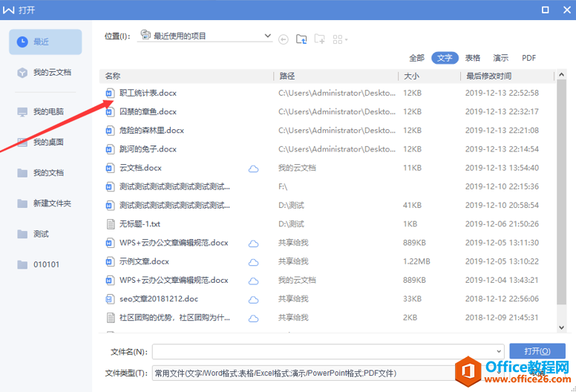576x392 pixels.
Task: Click the document icon of 跳河的兔子.docx
Action: click(x=110, y=149)
